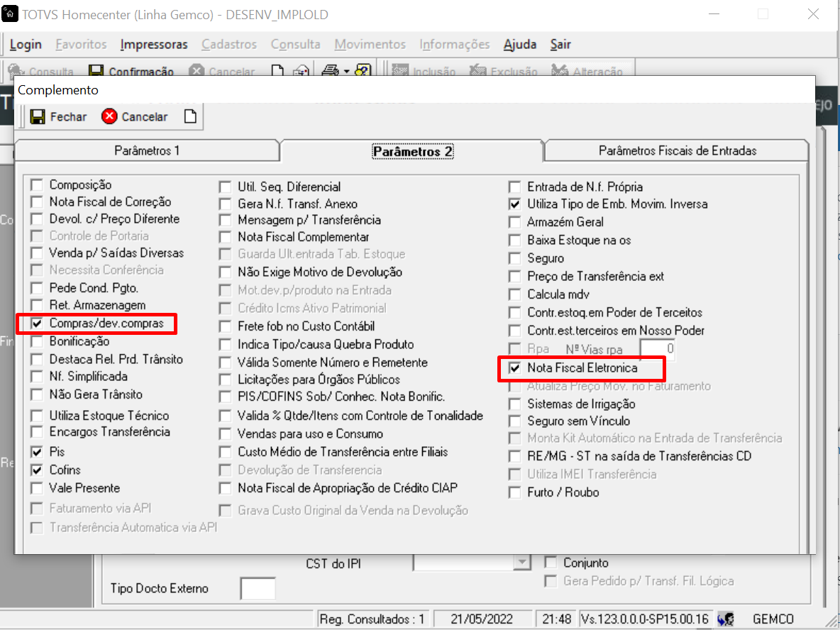Click the blank page icon beside Cancelar
The image size is (840, 630).
[190, 116]
